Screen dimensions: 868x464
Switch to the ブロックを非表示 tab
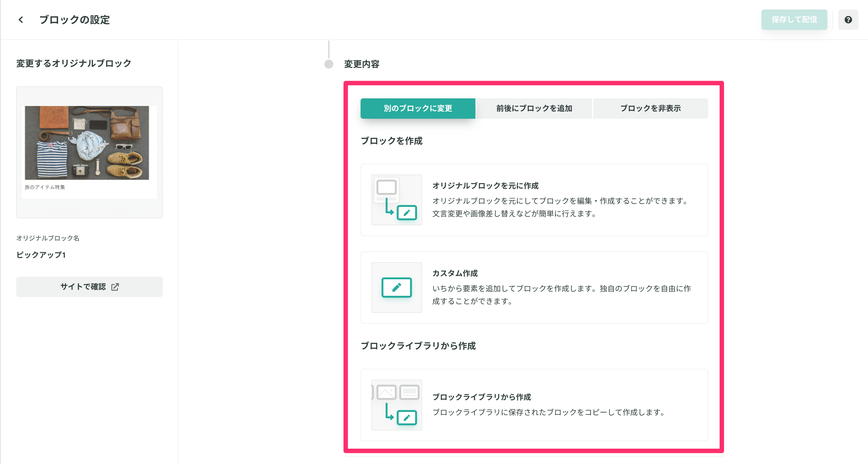click(x=650, y=108)
